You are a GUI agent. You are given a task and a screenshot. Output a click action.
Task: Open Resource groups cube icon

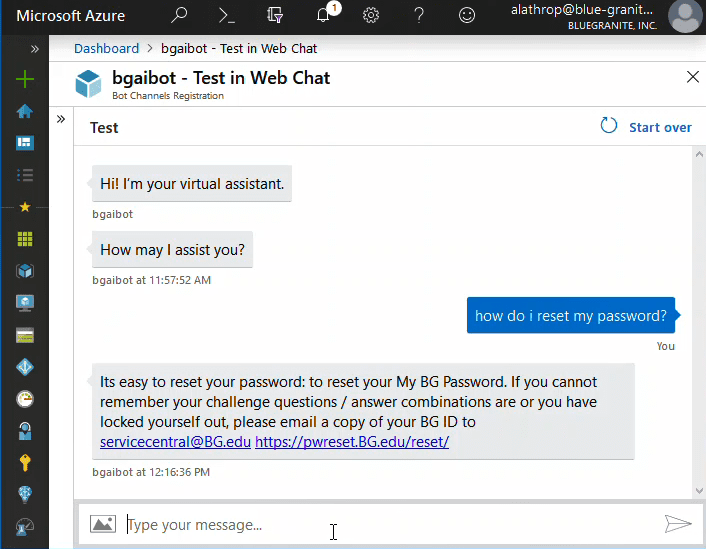[x=25, y=271]
